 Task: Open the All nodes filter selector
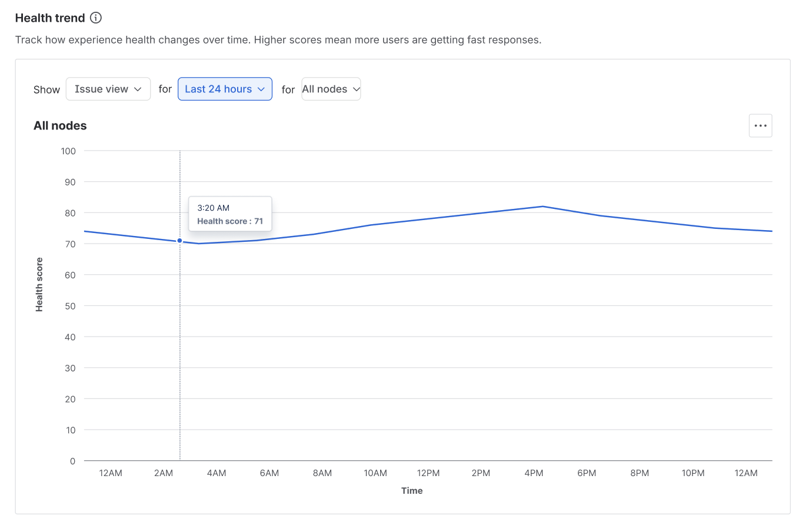[x=331, y=89]
